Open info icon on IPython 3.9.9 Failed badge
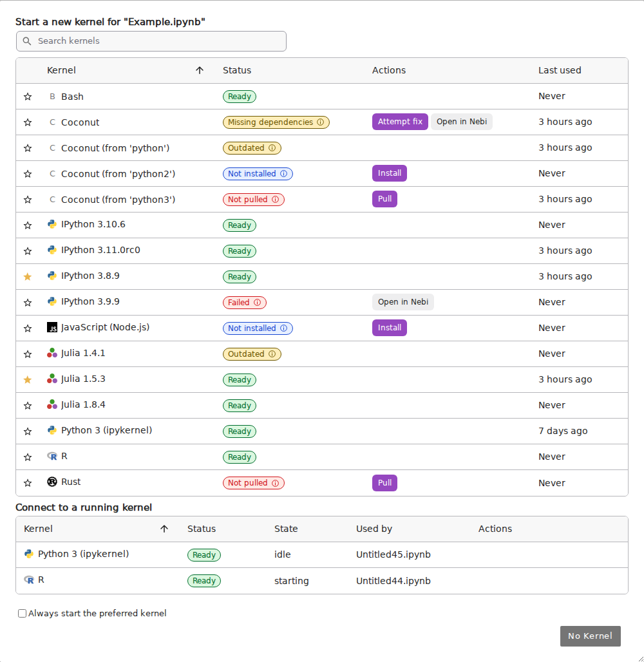Viewport: 644px width, 662px height. pos(257,302)
